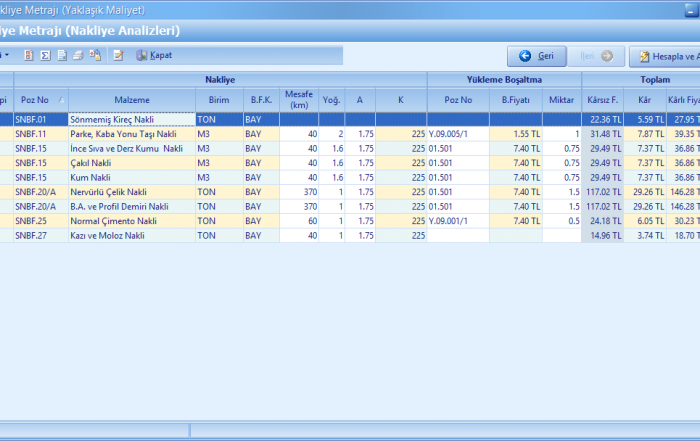The image size is (700, 441).
Task: Click the Kapat close button
Action: tap(153, 55)
